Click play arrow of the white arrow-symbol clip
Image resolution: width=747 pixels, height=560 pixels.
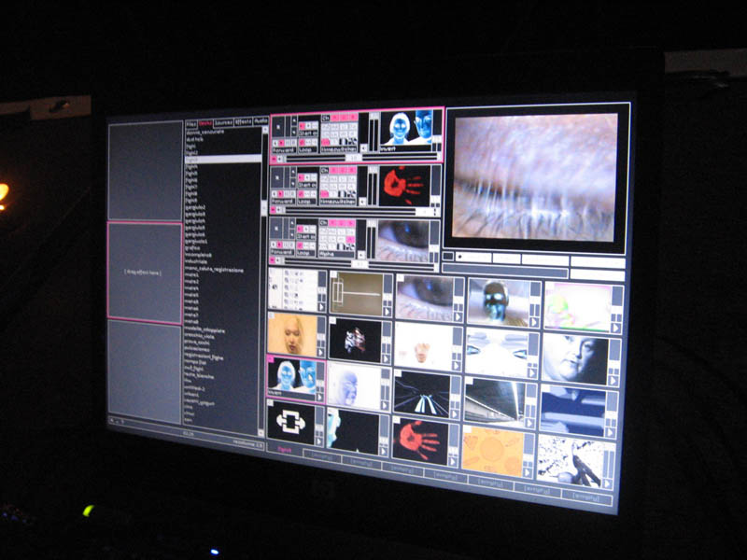319,441
